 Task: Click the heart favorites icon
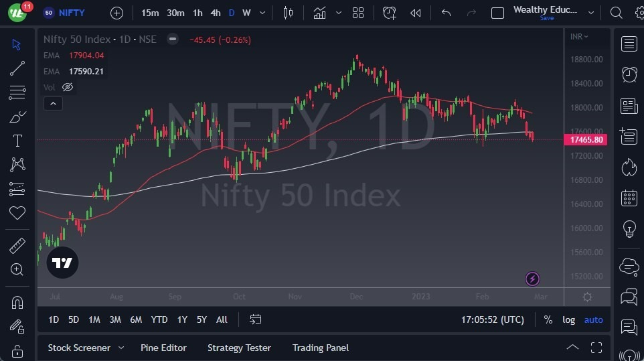(17, 213)
